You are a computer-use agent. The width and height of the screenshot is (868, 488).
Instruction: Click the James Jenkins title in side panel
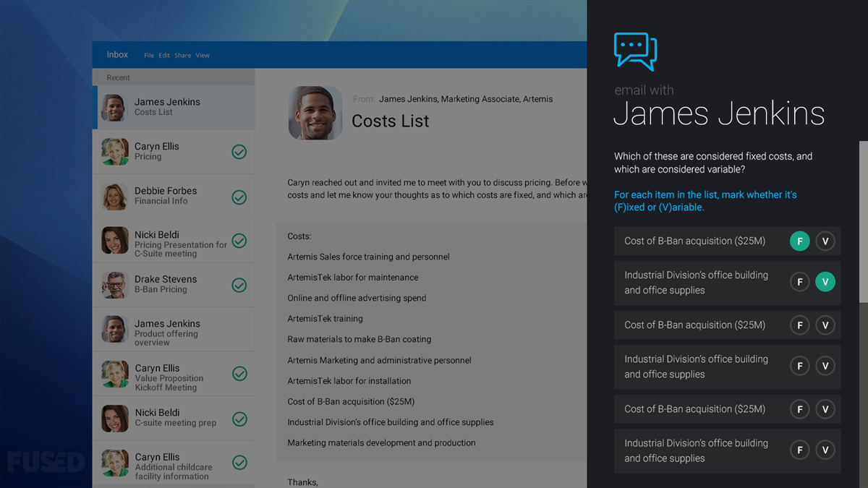[719, 114]
